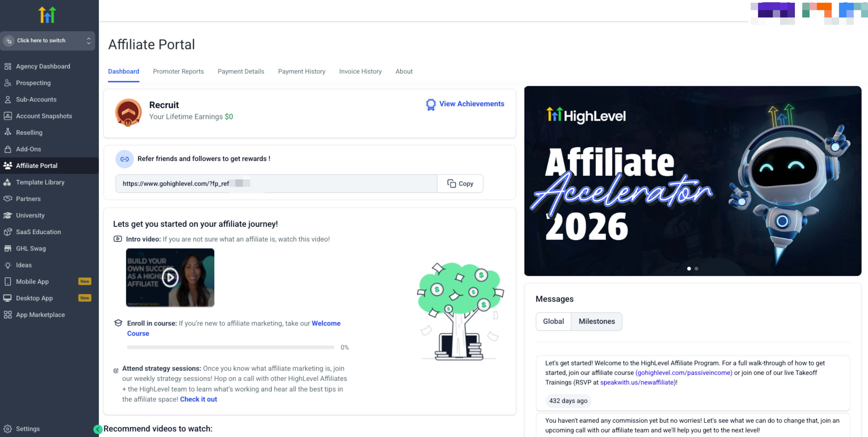
Task: Click the Agency Dashboard sidebar icon
Action: point(8,66)
